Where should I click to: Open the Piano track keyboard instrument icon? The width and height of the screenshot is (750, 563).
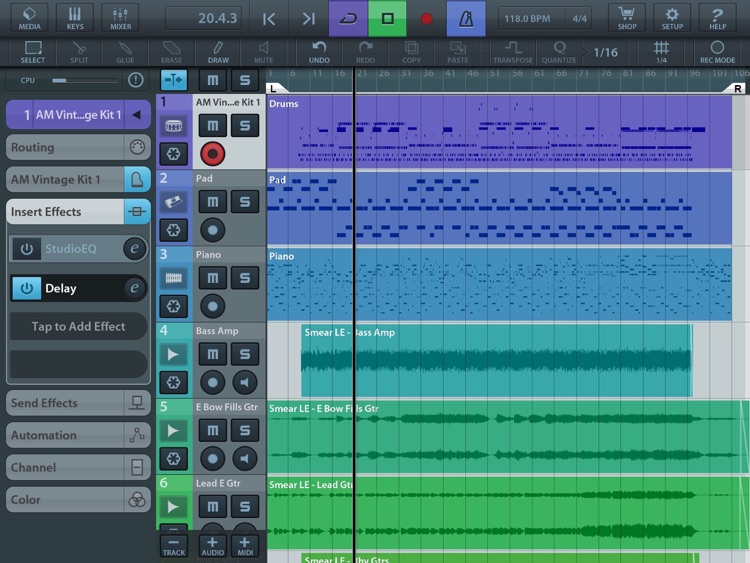174,278
